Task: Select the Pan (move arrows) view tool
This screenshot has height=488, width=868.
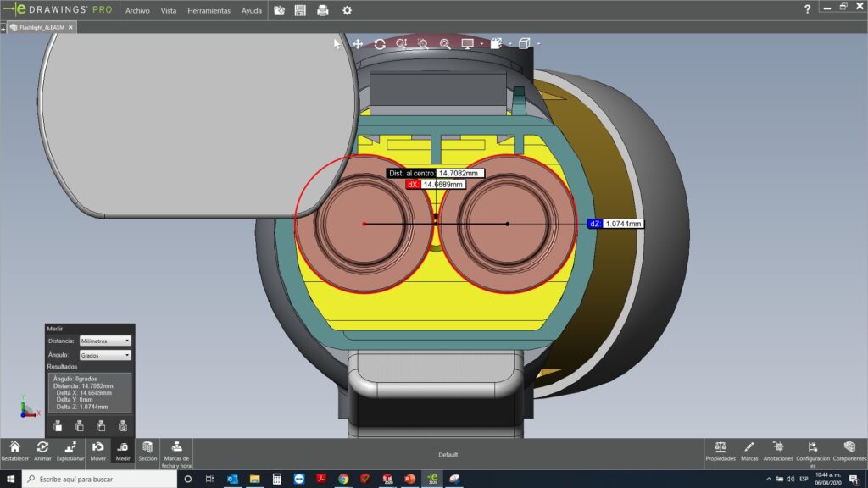Action: tap(358, 43)
